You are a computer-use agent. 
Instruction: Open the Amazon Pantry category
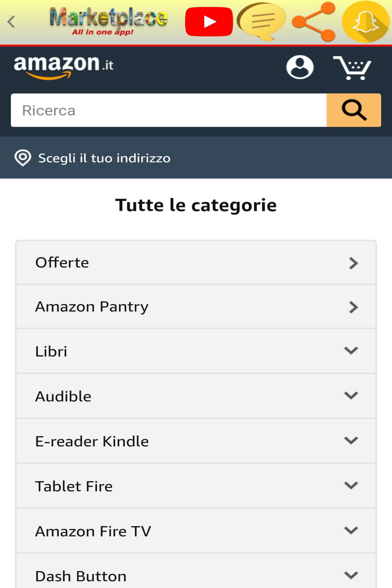tap(196, 307)
